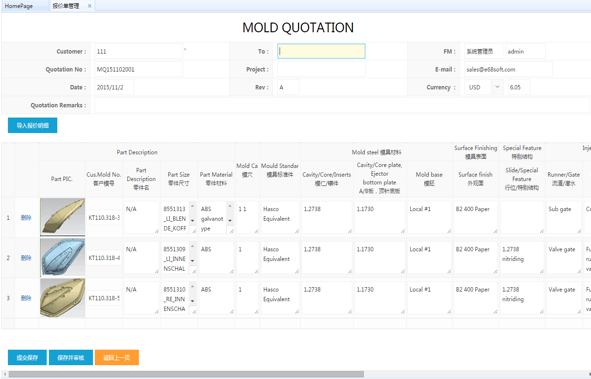
Task: Click down arrow in row 1 Part Size
Action: point(192,220)
